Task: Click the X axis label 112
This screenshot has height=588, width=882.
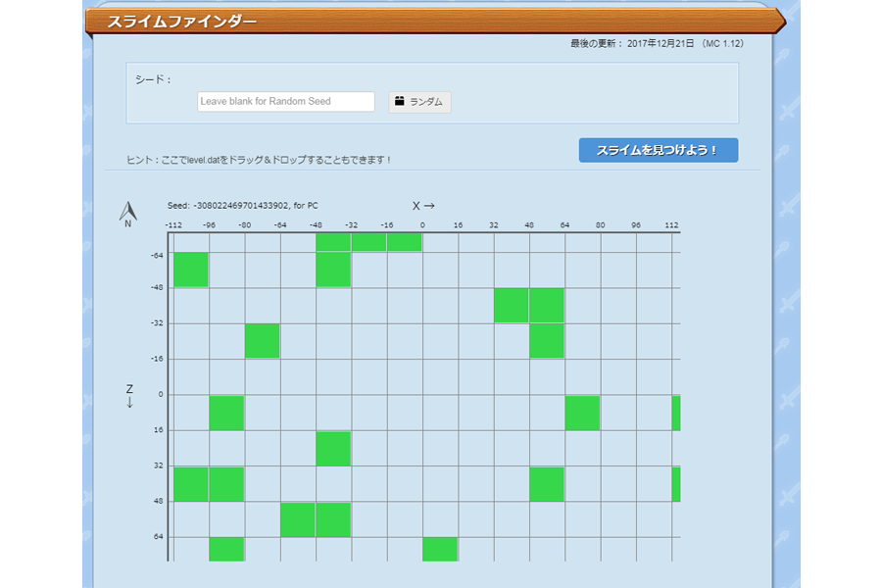Action: [x=671, y=225]
